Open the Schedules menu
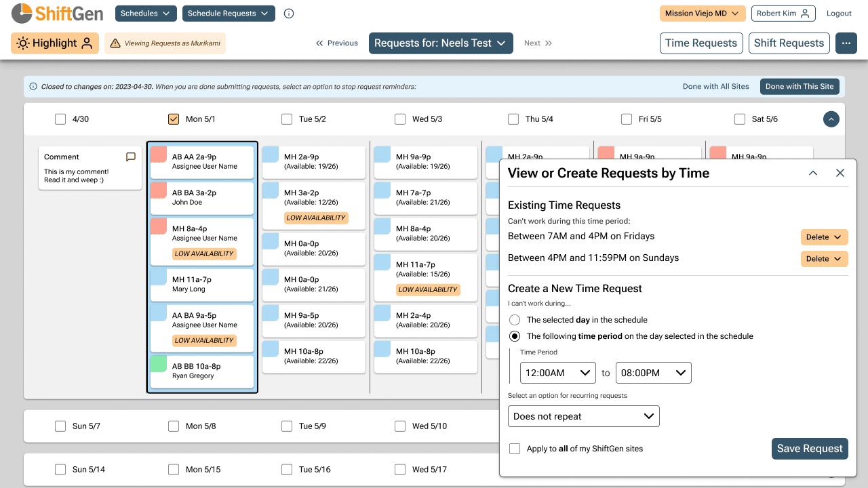This screenshot has height=488, width=868. [146, 14]
